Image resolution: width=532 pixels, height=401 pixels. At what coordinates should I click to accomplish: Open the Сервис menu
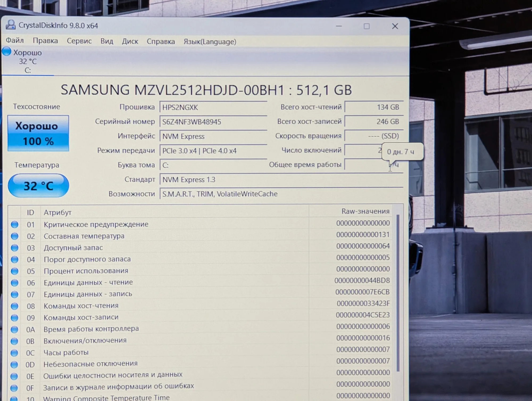[79, 41]
